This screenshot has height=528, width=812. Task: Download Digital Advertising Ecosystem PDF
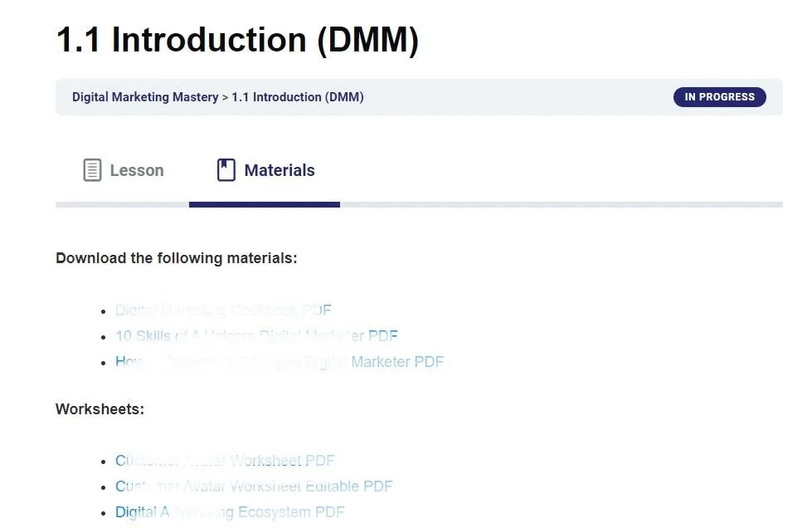pyautogui.click(x=230, y=512)
